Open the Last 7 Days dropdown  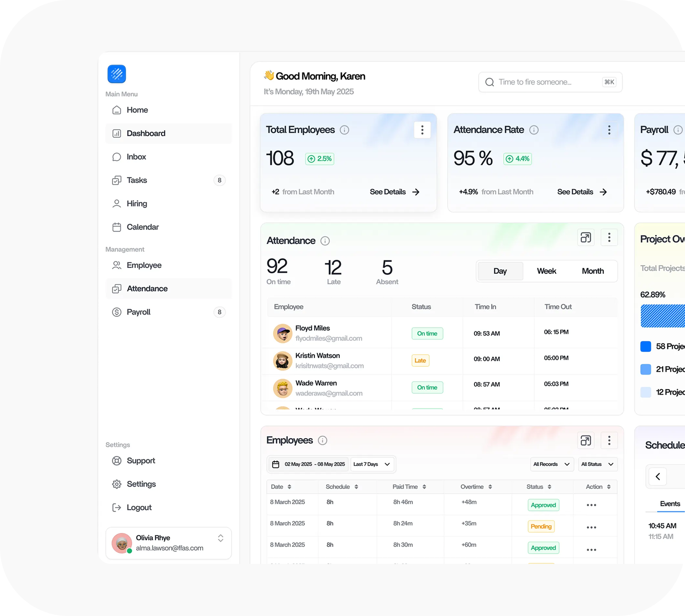372,464
